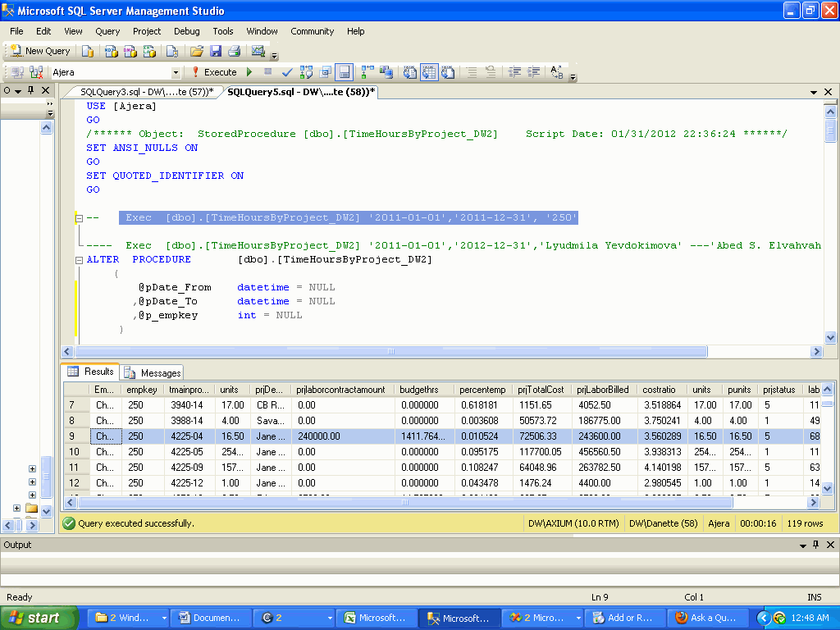840x630 pixels.
Task: Expand the ALTER PROCEDURE code region
Action: point(77,258)
